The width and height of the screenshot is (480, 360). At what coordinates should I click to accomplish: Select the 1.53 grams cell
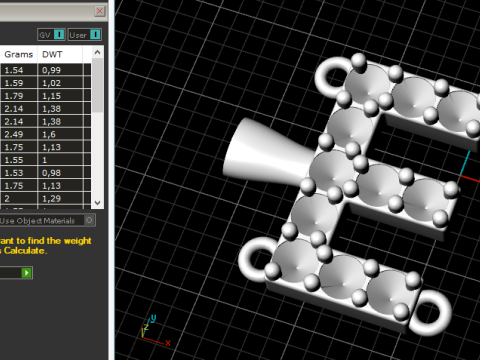pos(18,173)
